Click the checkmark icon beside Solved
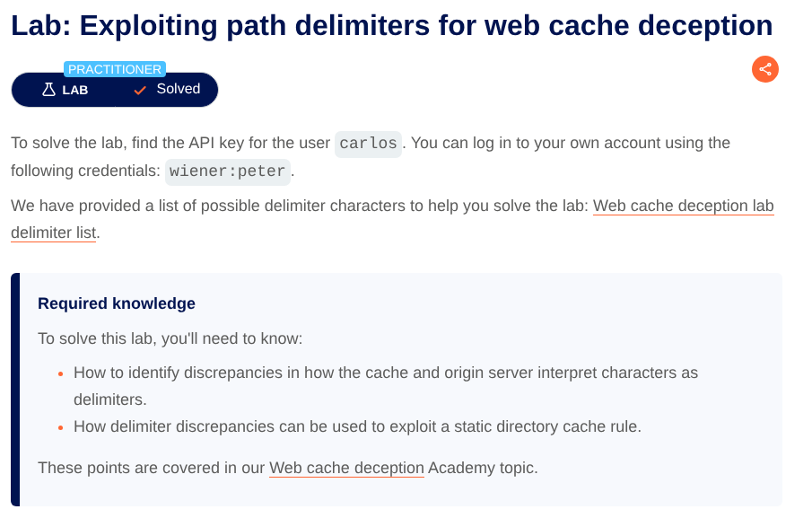This screenshot has width=812, height=518. pos(139,90)
